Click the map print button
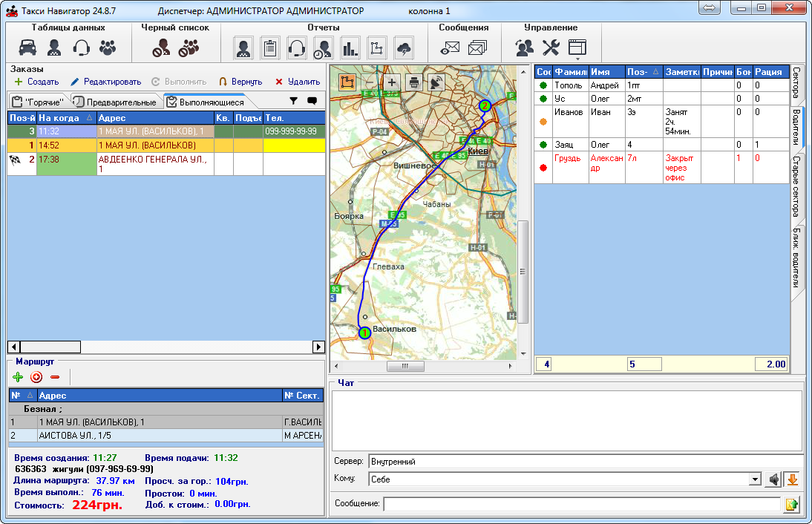 [414, 82]
